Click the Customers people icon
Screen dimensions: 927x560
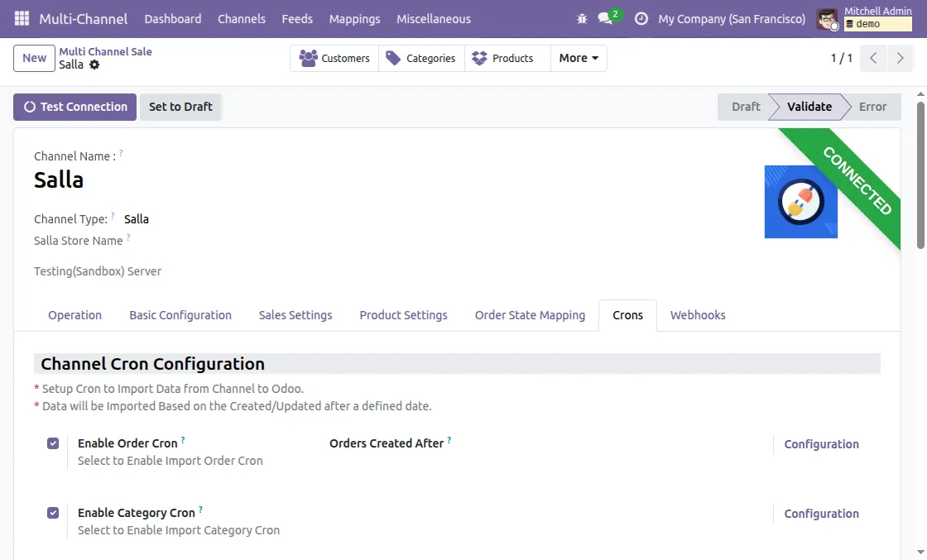(308, 58)
